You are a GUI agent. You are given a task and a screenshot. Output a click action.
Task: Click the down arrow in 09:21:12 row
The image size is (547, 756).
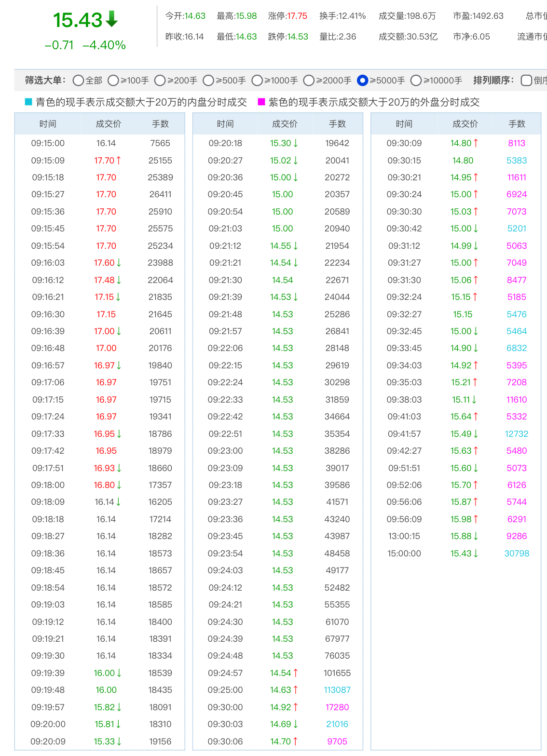click(x=295, y=246)
